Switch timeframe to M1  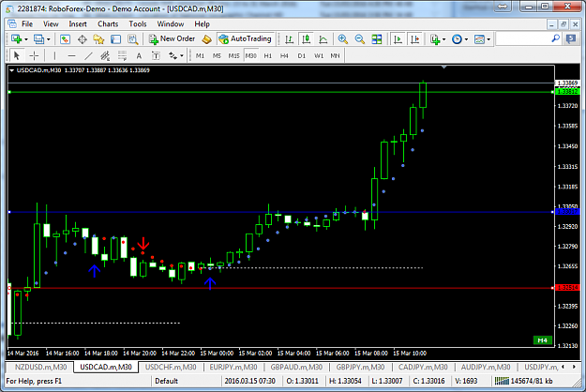(200, 55)
